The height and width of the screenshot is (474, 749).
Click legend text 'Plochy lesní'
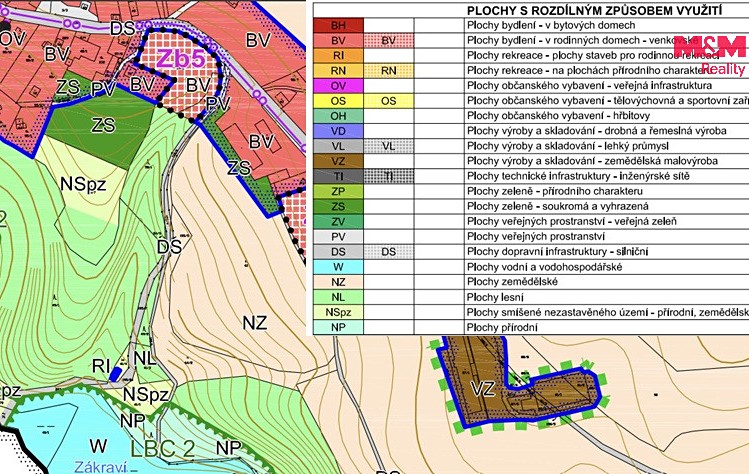495,297
